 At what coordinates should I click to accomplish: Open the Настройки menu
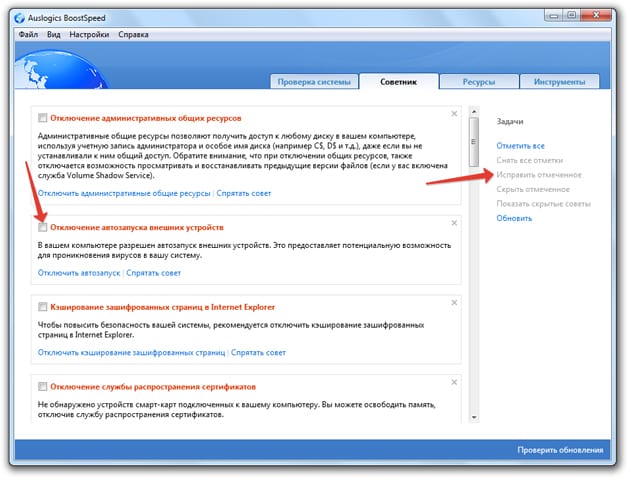tap(89, 34)
